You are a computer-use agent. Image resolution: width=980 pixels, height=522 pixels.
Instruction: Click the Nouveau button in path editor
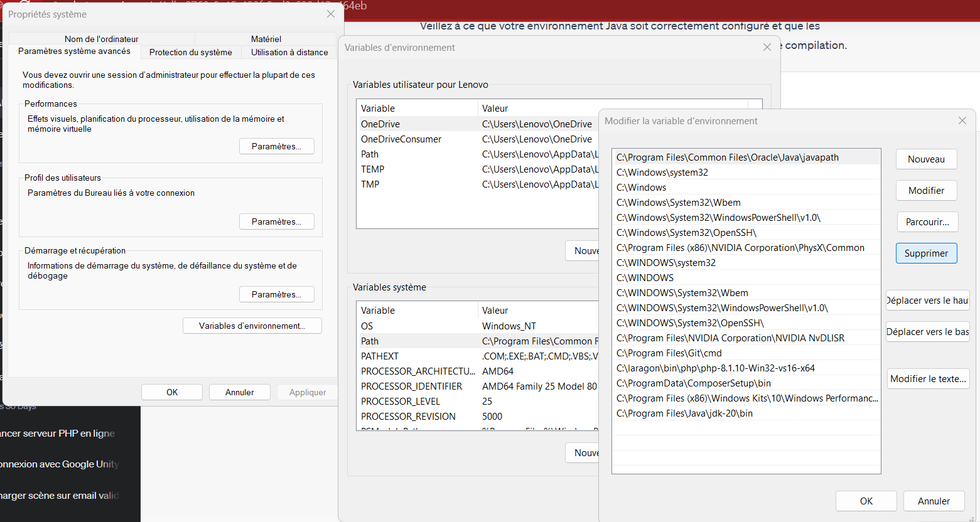[926, 159]
